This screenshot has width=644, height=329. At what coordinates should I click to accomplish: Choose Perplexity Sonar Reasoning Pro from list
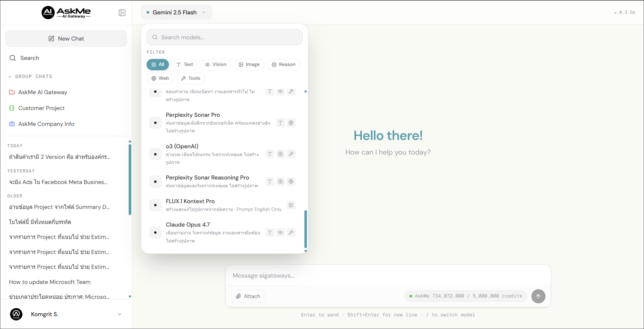223,182
